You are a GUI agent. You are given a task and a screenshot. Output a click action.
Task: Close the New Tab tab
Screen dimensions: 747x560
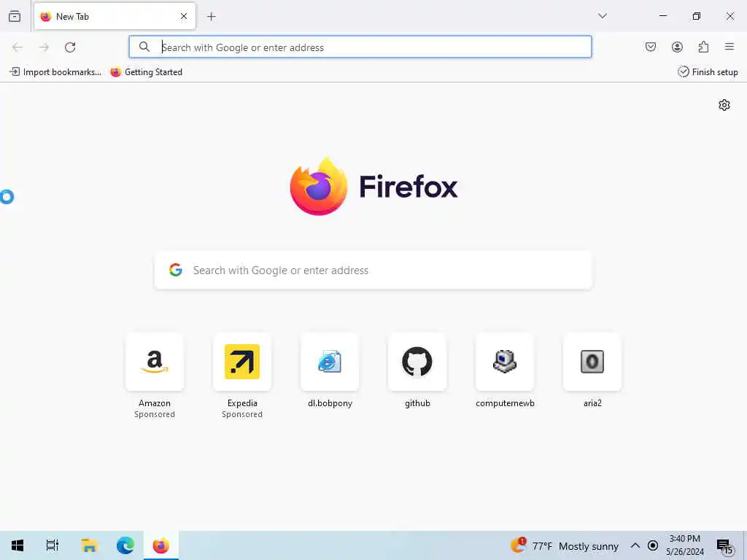184,16
